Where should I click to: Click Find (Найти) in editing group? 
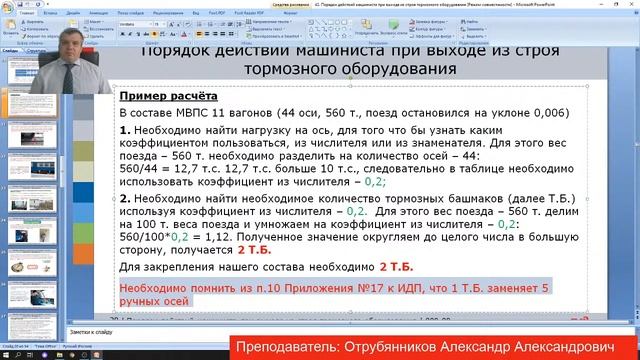pos(469,22)
